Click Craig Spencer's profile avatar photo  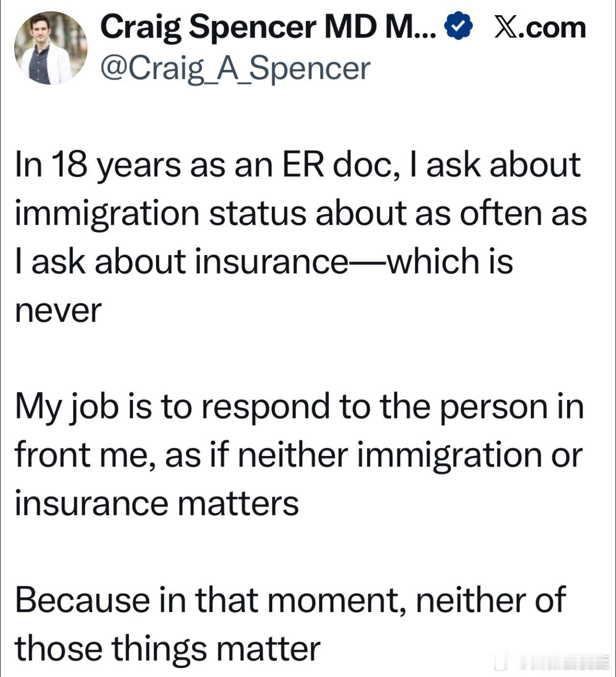(x=51, y=48)
